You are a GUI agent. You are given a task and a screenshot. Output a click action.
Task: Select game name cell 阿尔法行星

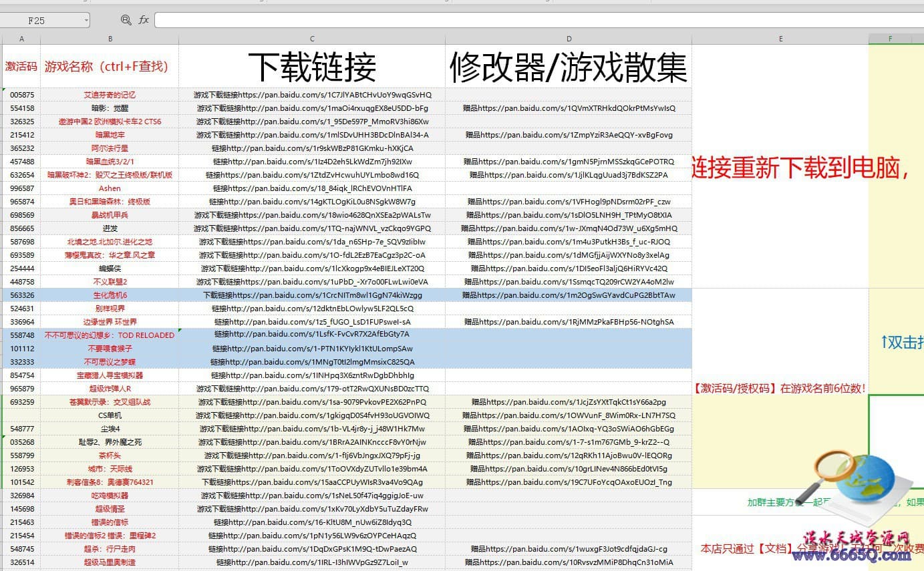coord(110,148)
